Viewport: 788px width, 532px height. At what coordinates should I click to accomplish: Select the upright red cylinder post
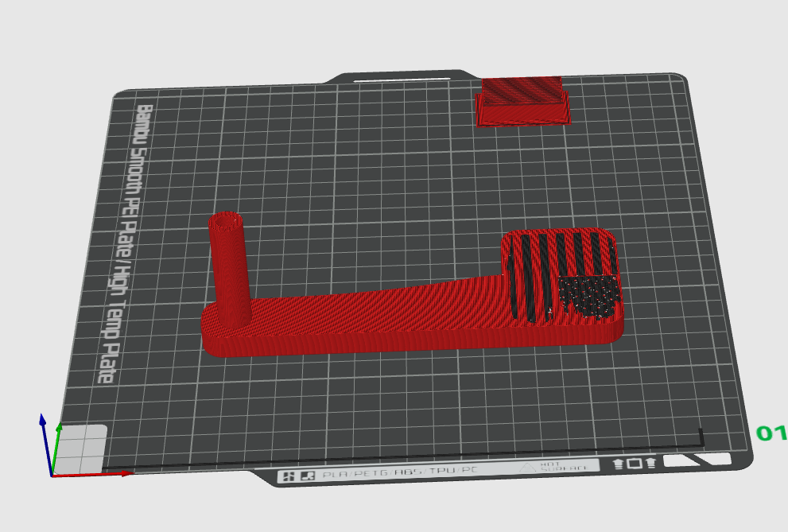(229, 271)
